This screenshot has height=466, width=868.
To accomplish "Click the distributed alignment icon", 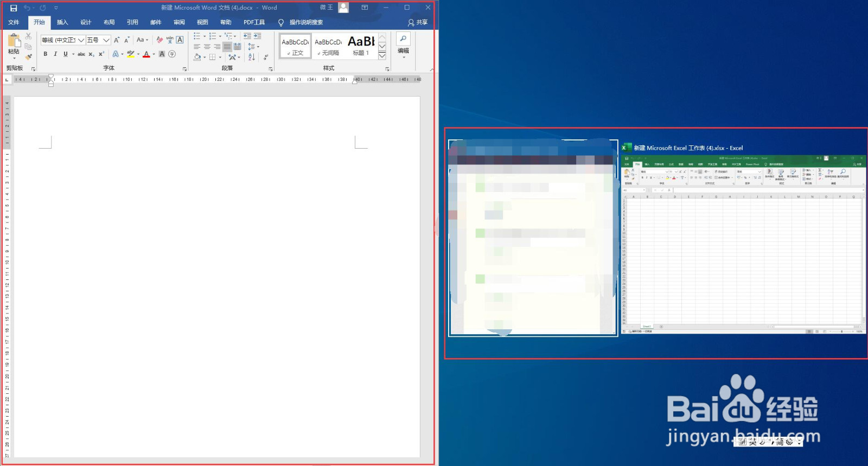I will (x=237, y=47).
